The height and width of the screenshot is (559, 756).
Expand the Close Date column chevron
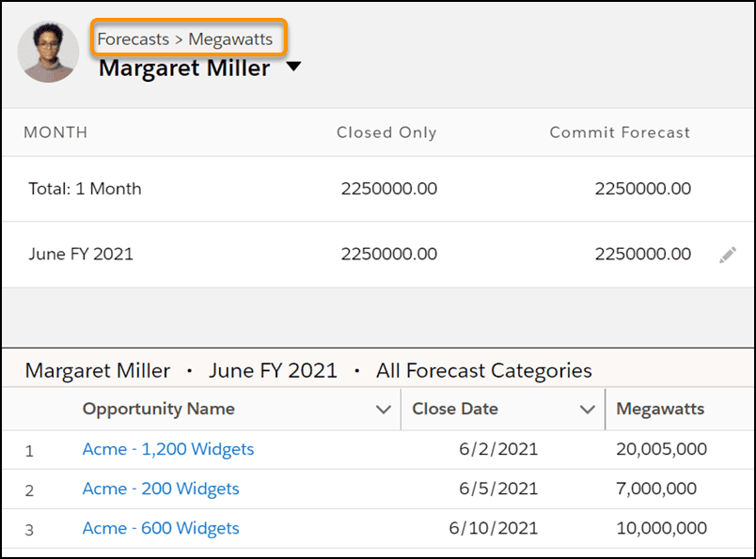pos(588,410)
